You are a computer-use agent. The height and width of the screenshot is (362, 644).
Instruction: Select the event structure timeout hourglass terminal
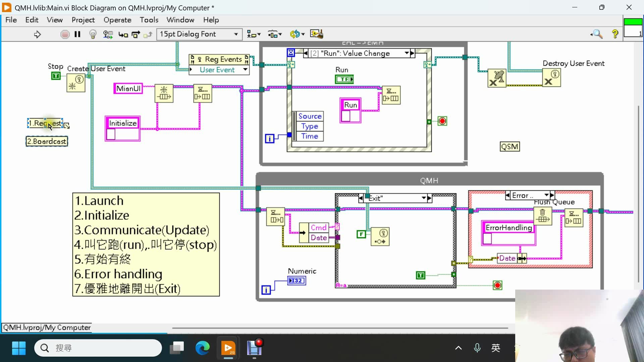tap(291, 53)
